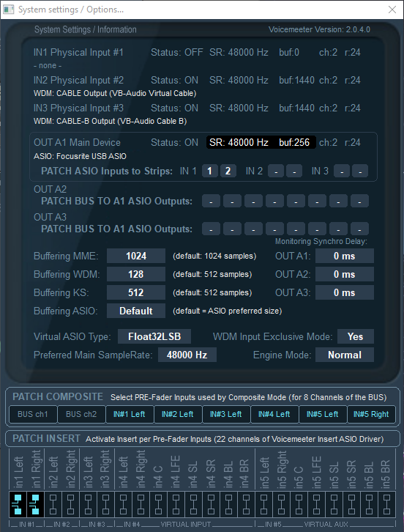Screen dimensions: 404x532
Task: Toggle the in1 Left insert icon
Action: (18, 504)
